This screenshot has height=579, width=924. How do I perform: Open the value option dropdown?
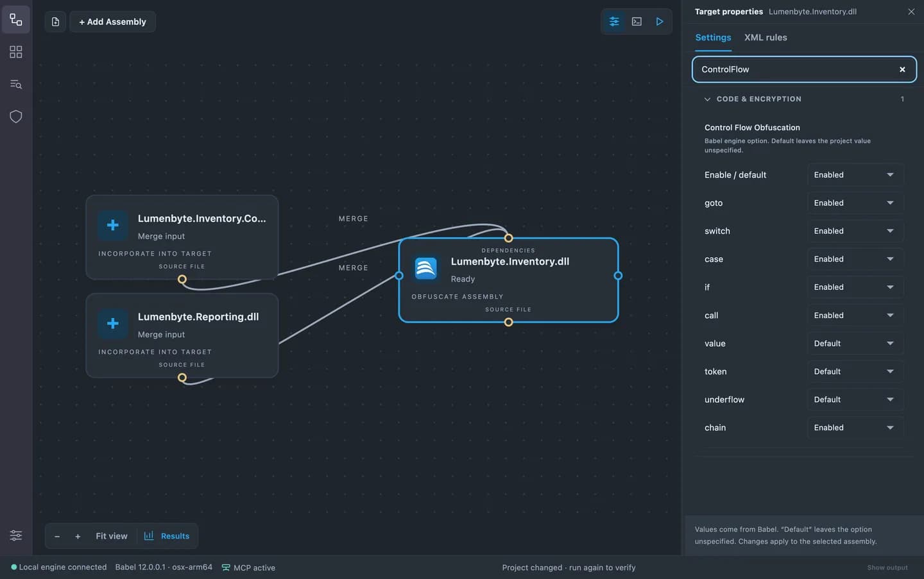[855, 344]
